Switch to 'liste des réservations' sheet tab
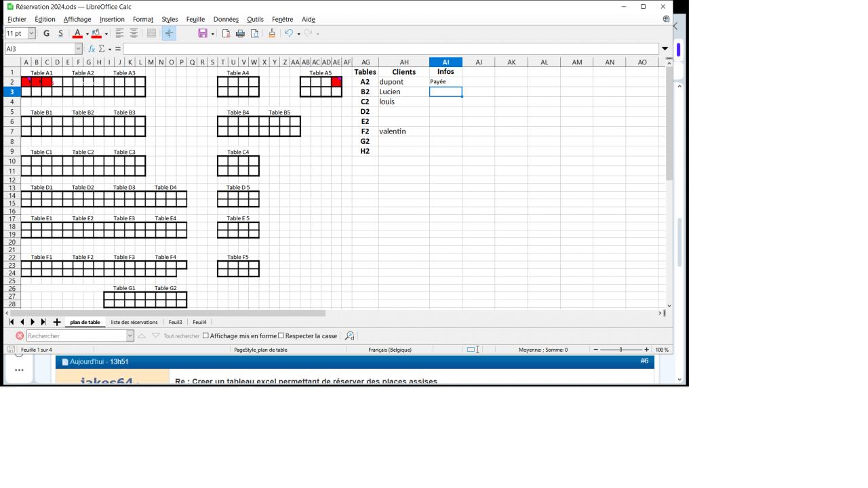 (x=134, y=322)
